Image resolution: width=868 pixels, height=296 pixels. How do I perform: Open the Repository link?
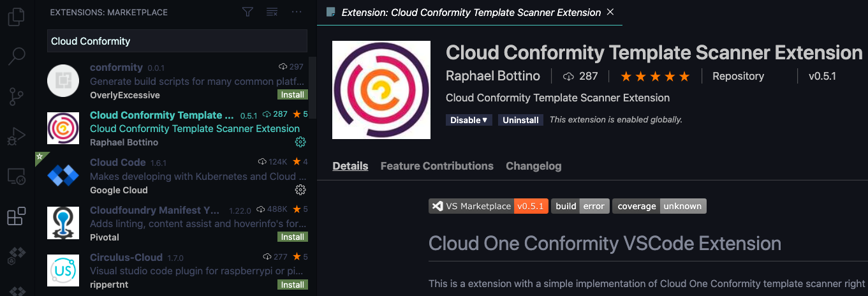coord(738,76)
